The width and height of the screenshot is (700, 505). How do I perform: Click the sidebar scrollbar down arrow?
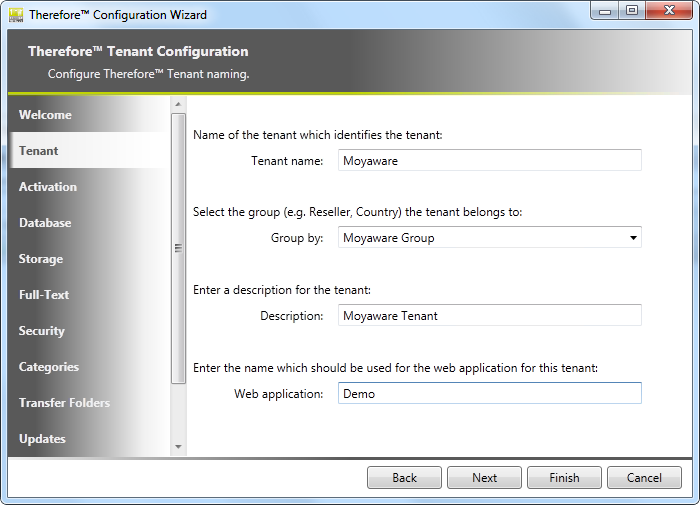click(x=179, y=446)
